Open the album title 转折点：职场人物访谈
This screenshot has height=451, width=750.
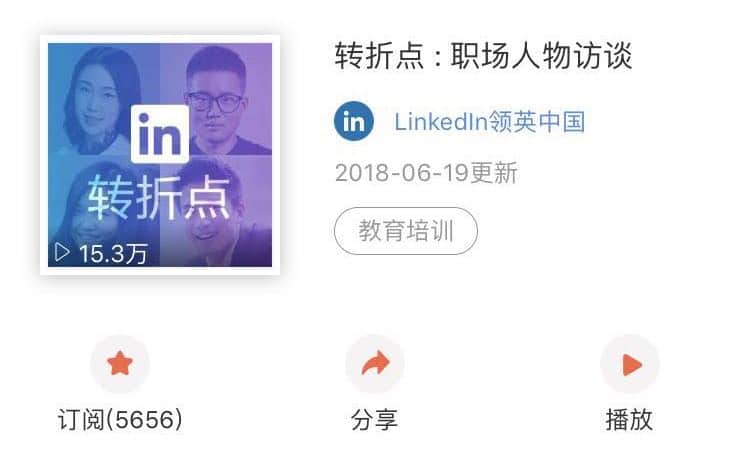pos(484,56)
